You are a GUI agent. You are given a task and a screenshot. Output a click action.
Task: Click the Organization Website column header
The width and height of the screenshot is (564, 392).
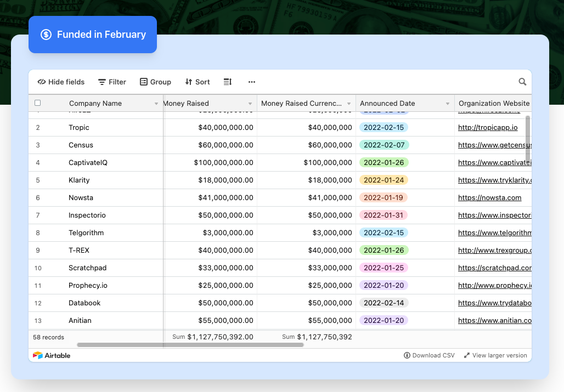[493, 103]
